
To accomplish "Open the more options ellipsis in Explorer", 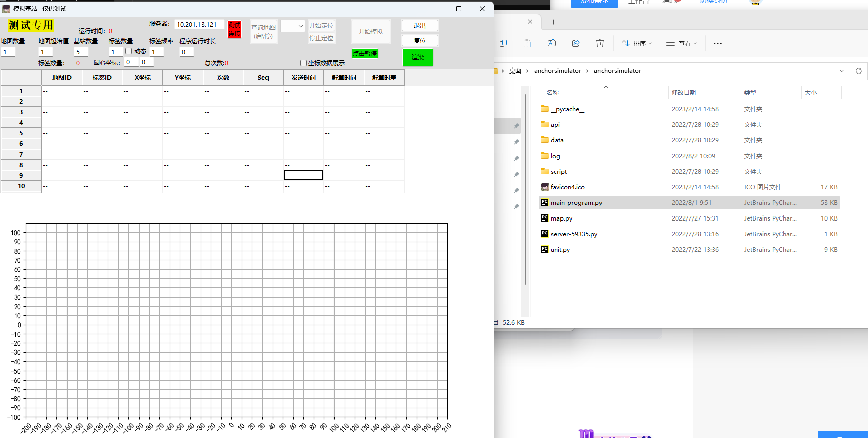I will (718, 44).
